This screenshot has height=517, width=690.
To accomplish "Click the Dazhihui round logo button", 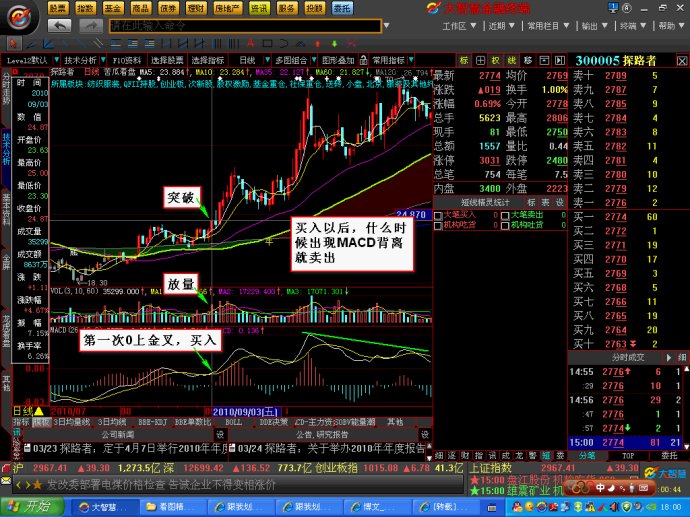I will click(x=18, y=18).
